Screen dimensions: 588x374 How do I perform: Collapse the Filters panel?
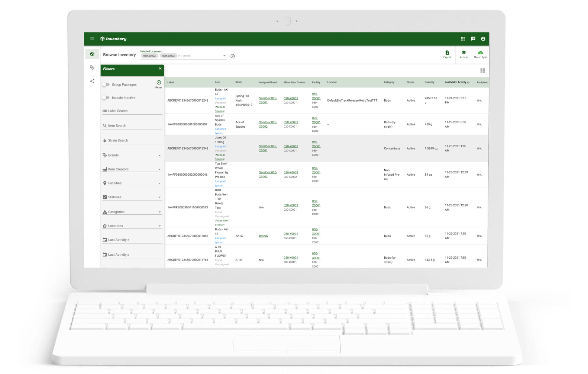coord(160,68)
